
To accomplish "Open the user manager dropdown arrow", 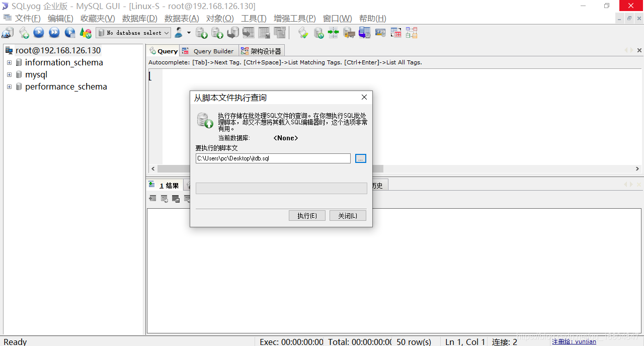I will [189, 33].
